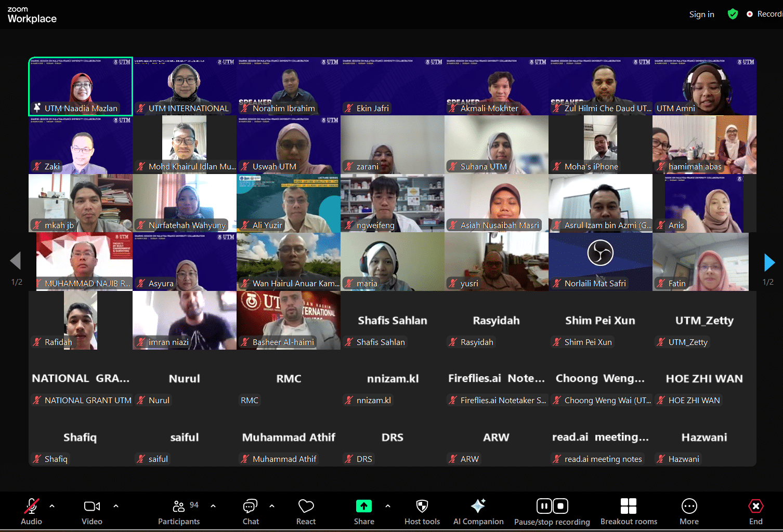Screen dimensions: 783x532
Task: Select UTM Amni video tile
Action: pyautogui.click(x=704, y=86)
